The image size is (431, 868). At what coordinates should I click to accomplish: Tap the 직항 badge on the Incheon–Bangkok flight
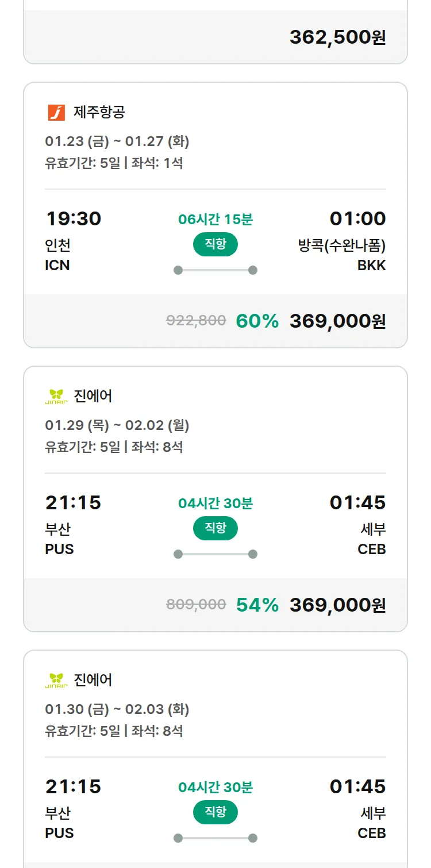coord(215,244)
